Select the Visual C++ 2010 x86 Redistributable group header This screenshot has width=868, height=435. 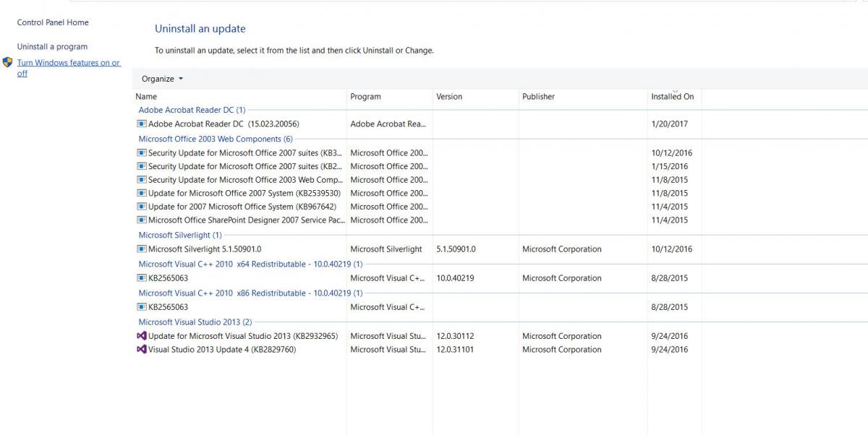tap(250, 293)
